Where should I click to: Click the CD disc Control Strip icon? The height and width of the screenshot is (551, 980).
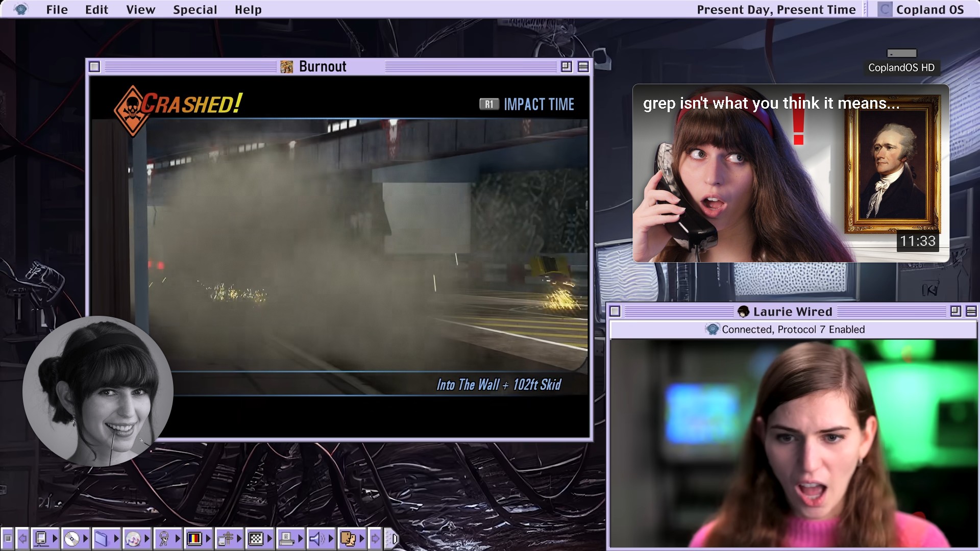[x=71, y=539]
